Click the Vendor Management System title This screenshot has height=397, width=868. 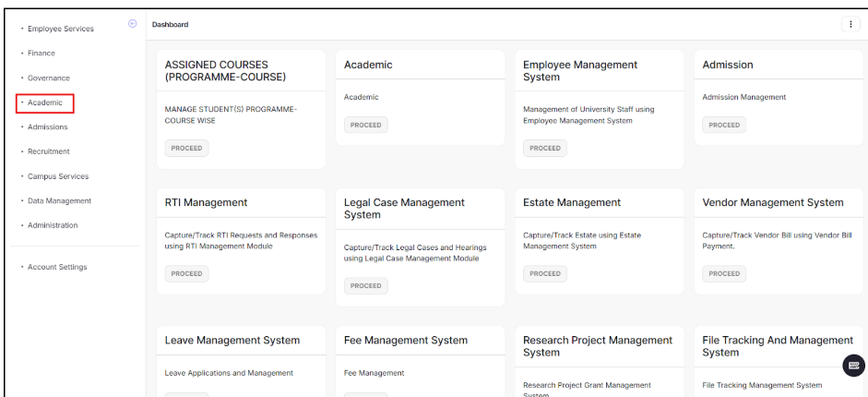tap(773, 202)
